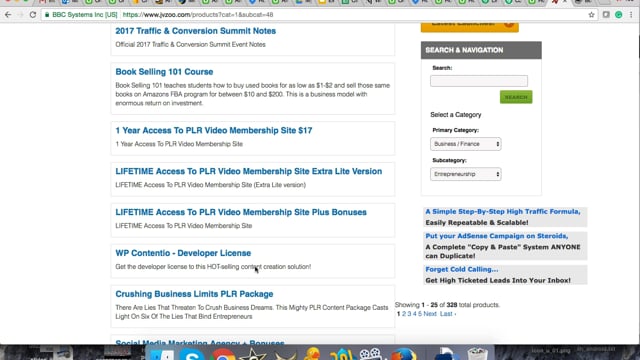The height and width of the screenshot is (360, 640).
Task: Click the SEARCH & NAVIGATION header
Action: [481, 50]
